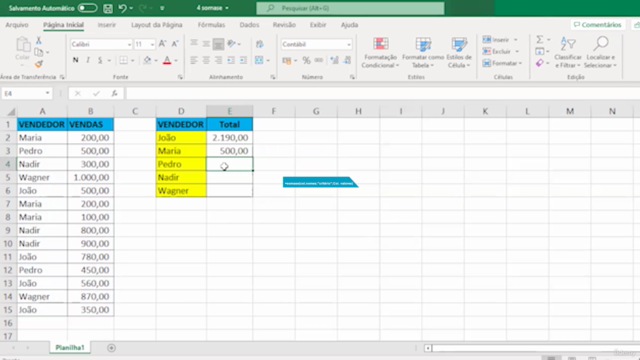Click the Undo arrow icon

coord(122,8)
